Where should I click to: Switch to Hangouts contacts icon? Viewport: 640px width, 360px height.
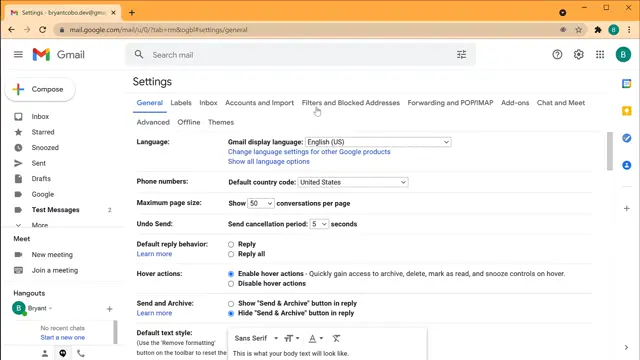[x=45, y=353]
